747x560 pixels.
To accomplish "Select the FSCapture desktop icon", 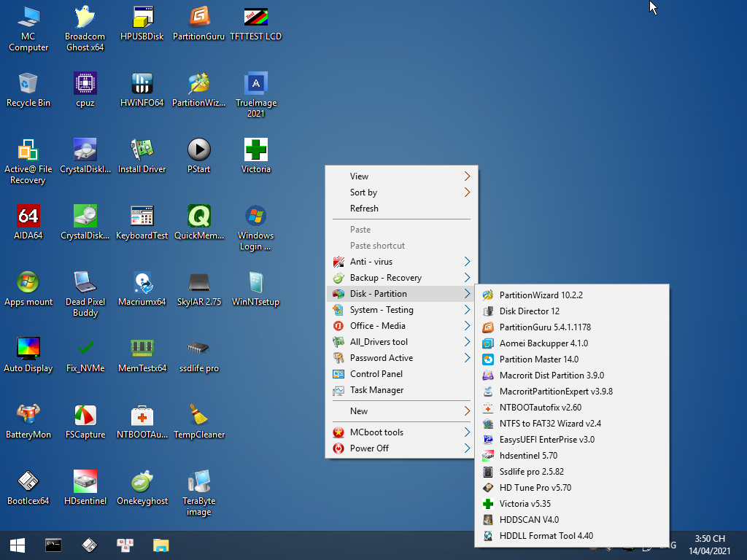I will tap(85, 421).
